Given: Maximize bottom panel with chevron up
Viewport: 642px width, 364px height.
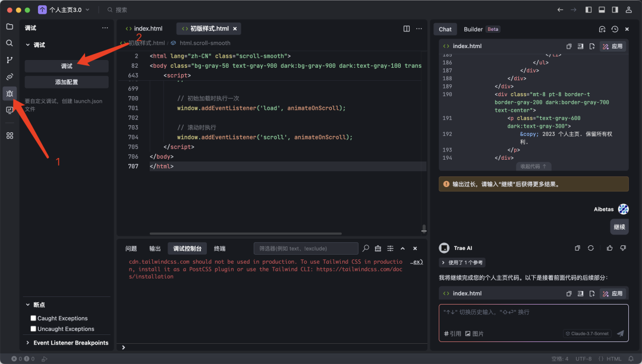Looking at the screenshot, I should pyautogui.click(x=402, y=248).
